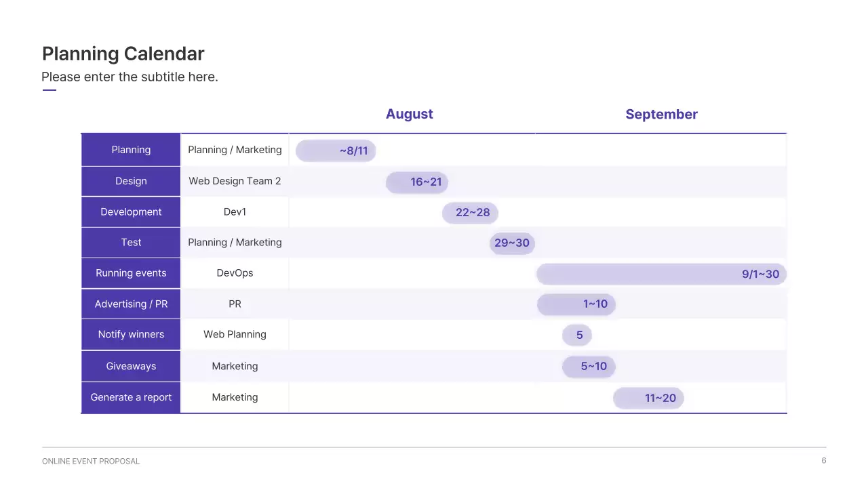Select the Test row label
Image resolution: width=868 pixels, height=488 pixels.
tap(130, 242)
